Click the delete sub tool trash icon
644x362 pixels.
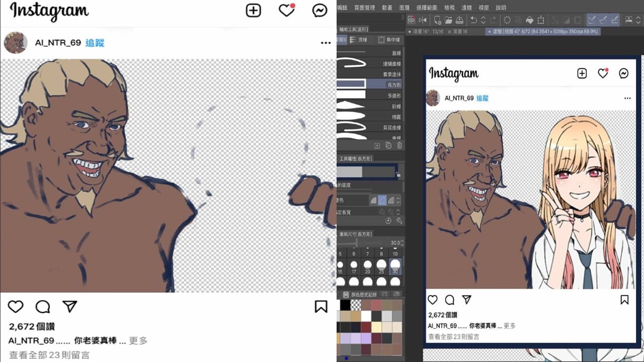click(x=399, y=145)
